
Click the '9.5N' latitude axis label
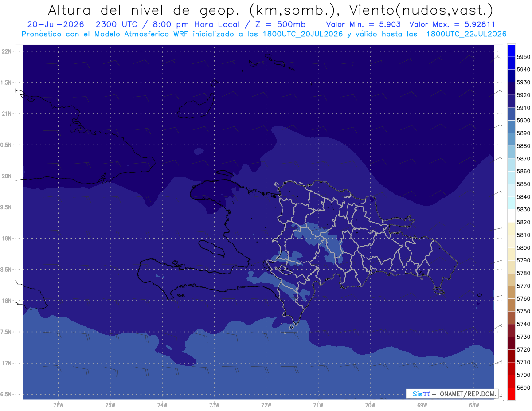7,207
